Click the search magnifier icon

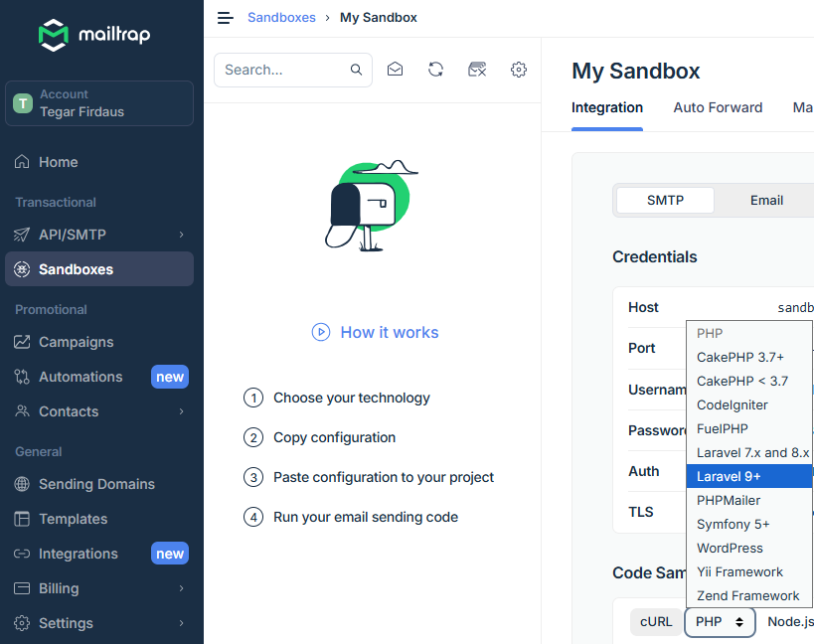pos(356,70)
